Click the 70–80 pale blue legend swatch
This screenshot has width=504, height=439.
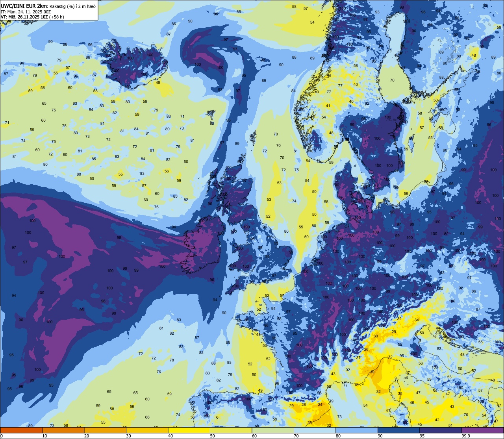tap(315, 430)
